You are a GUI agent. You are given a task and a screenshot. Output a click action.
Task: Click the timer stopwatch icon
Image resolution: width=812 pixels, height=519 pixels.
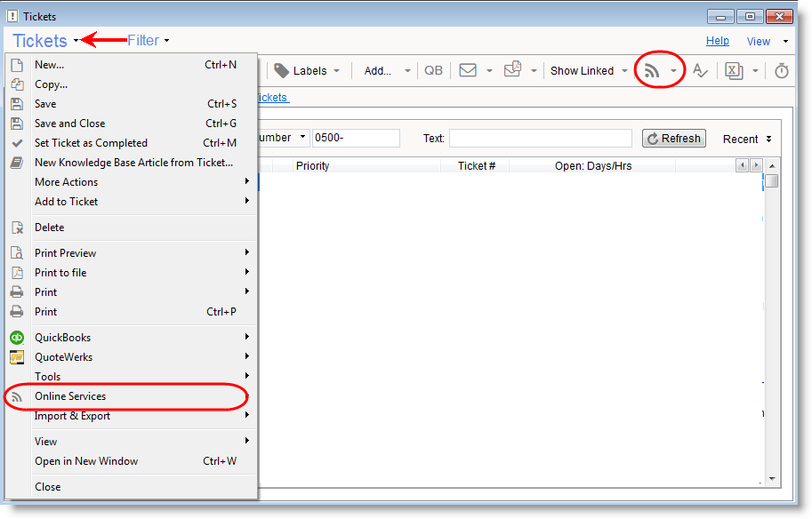[782, 71]
